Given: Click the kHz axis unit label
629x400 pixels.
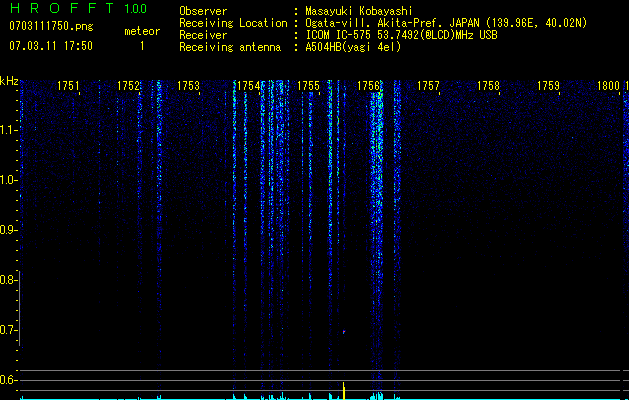Looking at the screenshot, I should (9, 81).
